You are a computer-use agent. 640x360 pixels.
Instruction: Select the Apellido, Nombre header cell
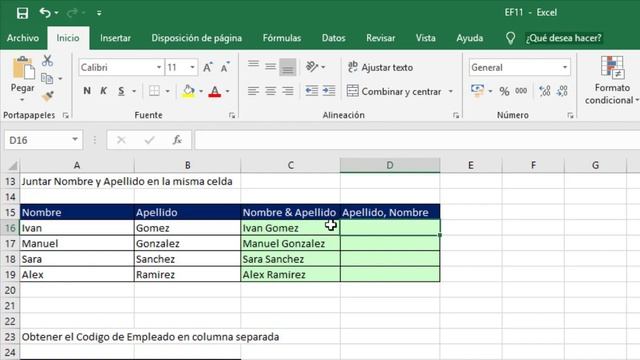[390, 212]
